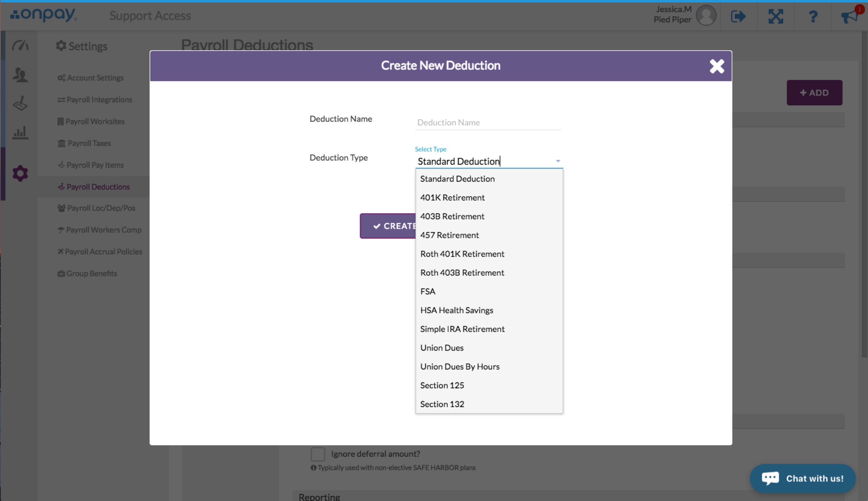Choose Section 125 option
The height and width of the screenshot is (501, 868).
click(489, 385)
